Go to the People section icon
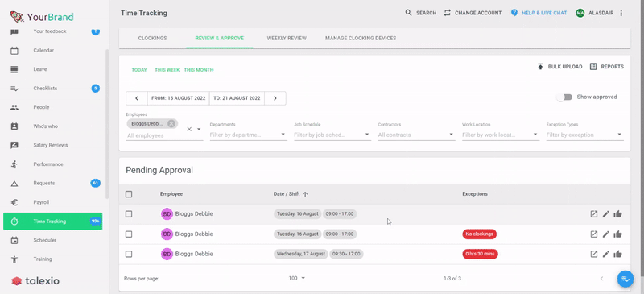Screen dimensions: 644x294 14,107
